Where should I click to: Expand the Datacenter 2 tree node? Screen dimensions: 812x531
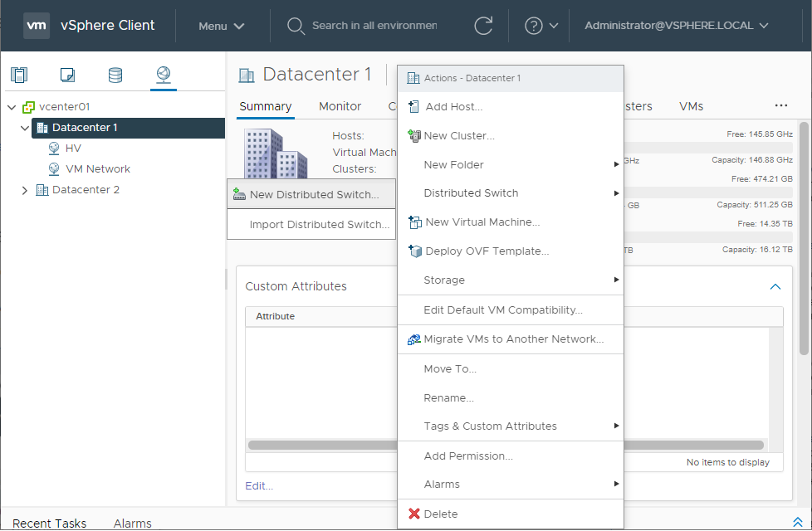point(24,190)
